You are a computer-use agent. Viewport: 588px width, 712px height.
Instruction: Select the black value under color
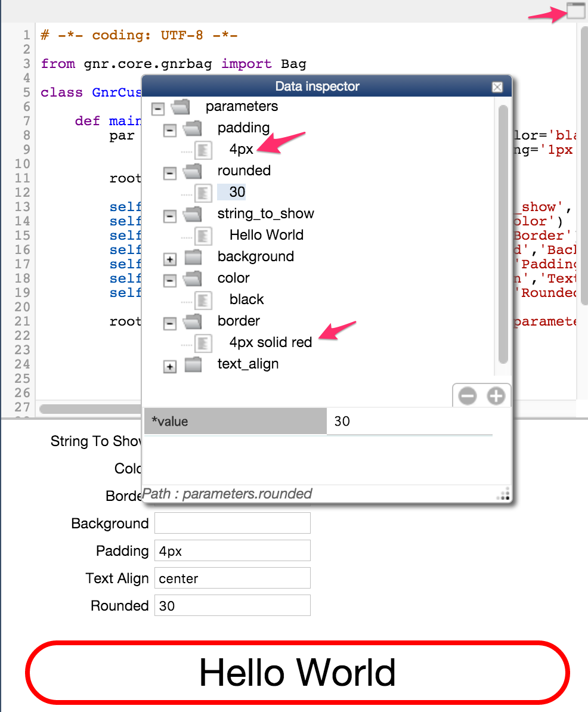pyautogui.click(x=246, y=299)
